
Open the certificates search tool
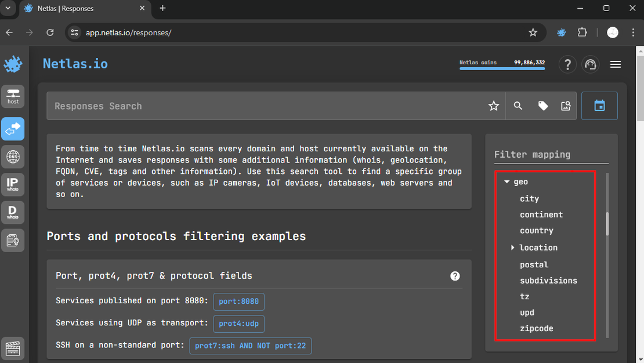(x=13, y=240)
